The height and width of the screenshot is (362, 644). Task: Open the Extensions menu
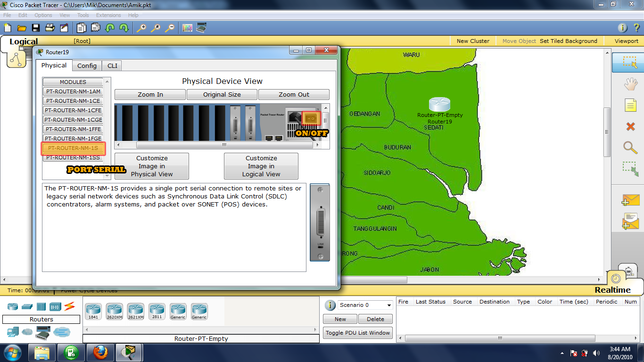click(x=108, y=15)
